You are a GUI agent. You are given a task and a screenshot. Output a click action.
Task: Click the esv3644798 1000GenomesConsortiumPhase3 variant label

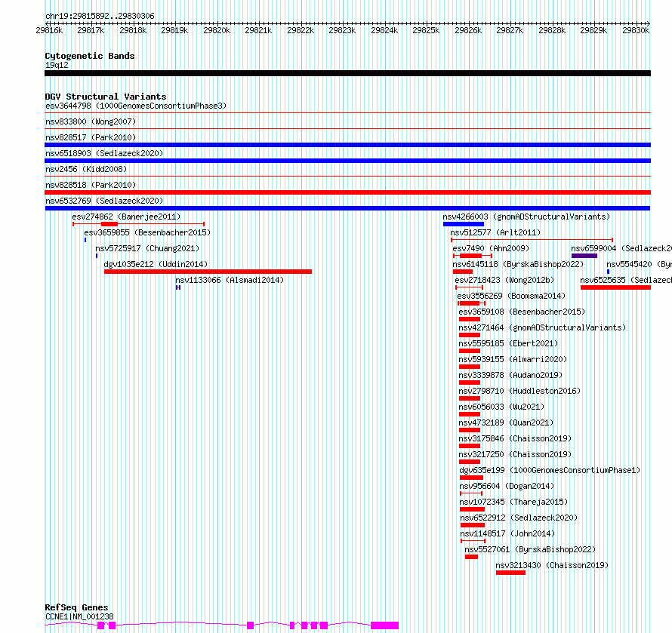tap(136, 106)
